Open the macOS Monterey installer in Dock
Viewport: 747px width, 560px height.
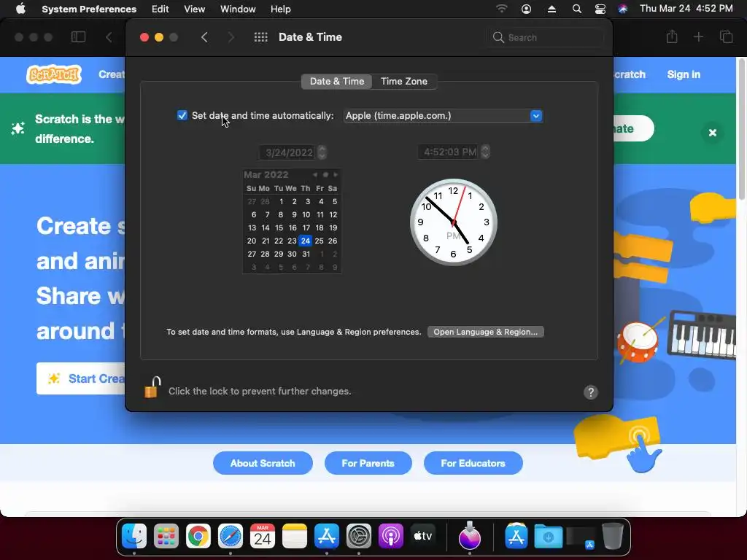[x=470, y=536]
